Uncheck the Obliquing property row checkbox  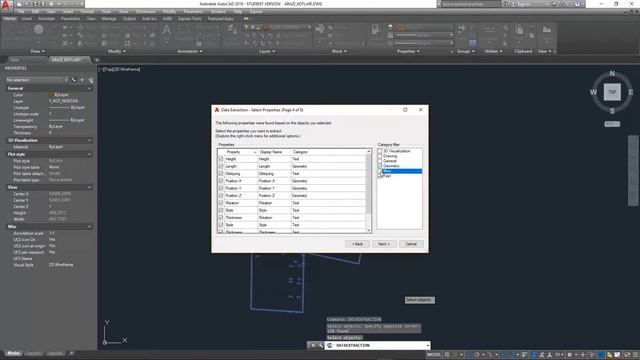pos(221,173)
